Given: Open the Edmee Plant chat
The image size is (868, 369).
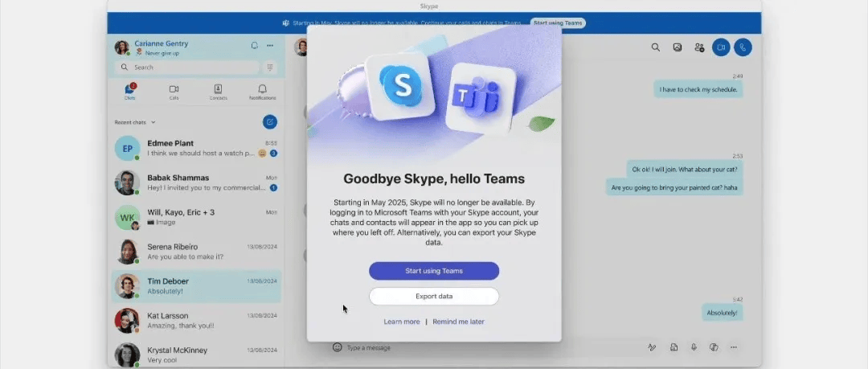Looking at the screenshot, I should [x=197, y=149].
